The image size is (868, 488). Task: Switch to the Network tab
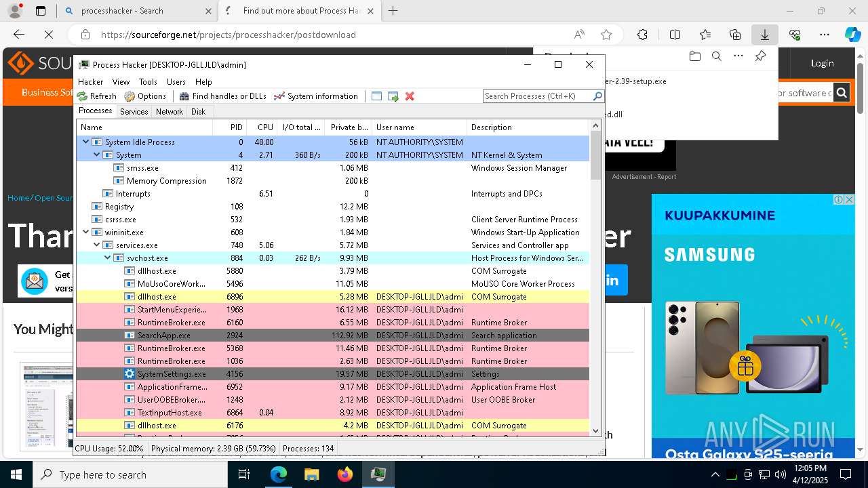[170, 112]
